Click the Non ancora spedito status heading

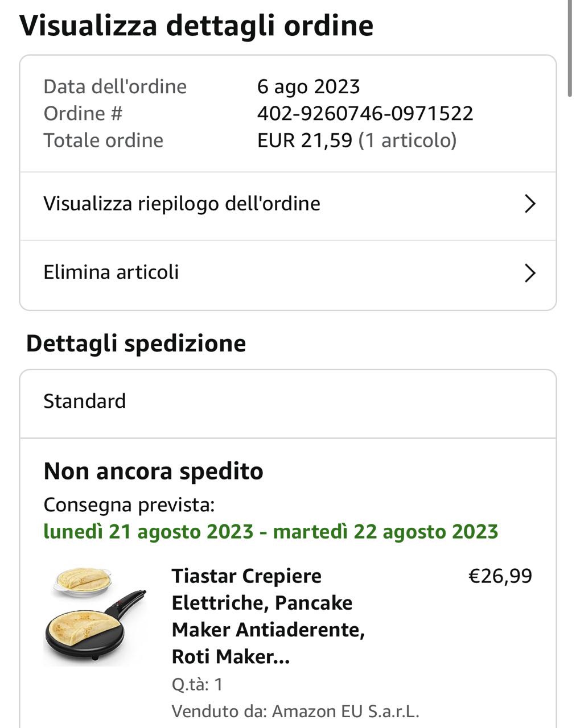pos(154,471)
